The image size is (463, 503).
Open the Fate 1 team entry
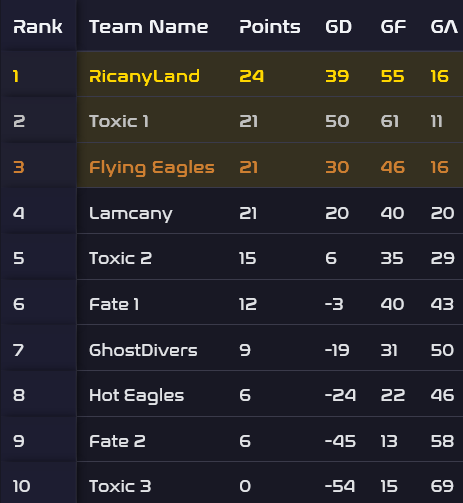[x=114, y=304]
